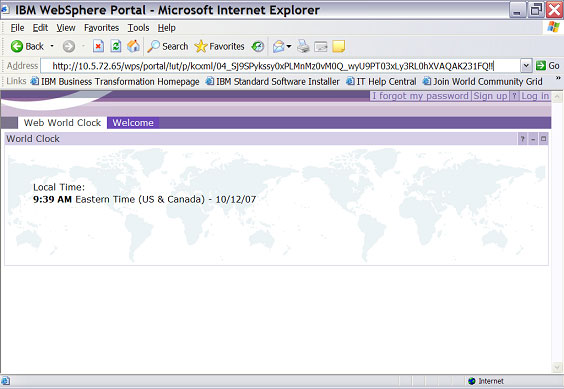
Task: Open the Search toolbar button
Action: pyautogui.click(x=168, y=46)
